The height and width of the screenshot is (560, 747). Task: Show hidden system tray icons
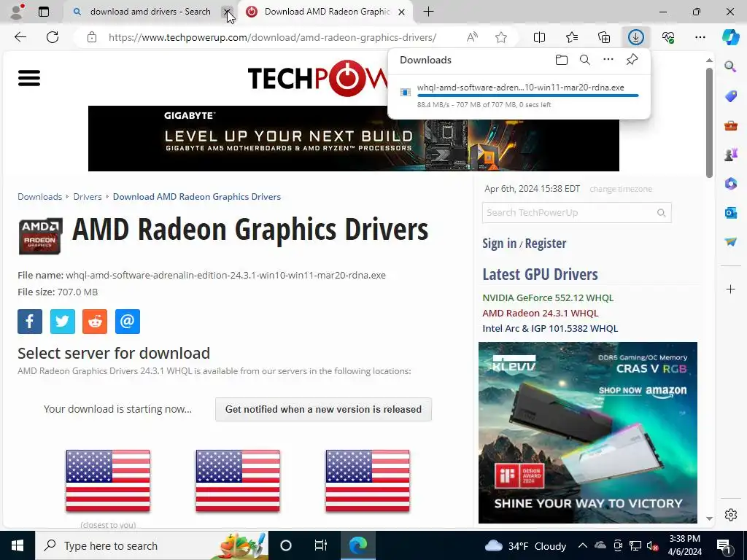point(582,545)
